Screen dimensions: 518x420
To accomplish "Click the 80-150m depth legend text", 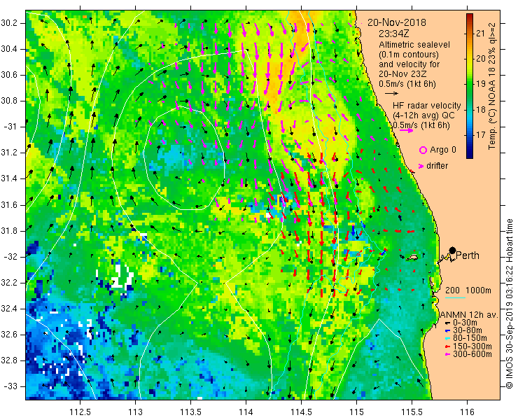I will click(x=470, y=338).
